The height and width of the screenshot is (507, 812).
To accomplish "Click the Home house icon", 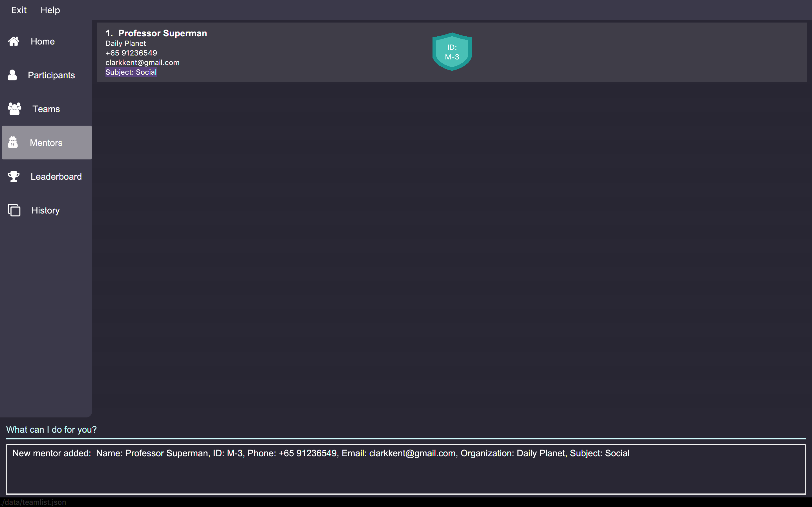I will [x=14, y=41].
